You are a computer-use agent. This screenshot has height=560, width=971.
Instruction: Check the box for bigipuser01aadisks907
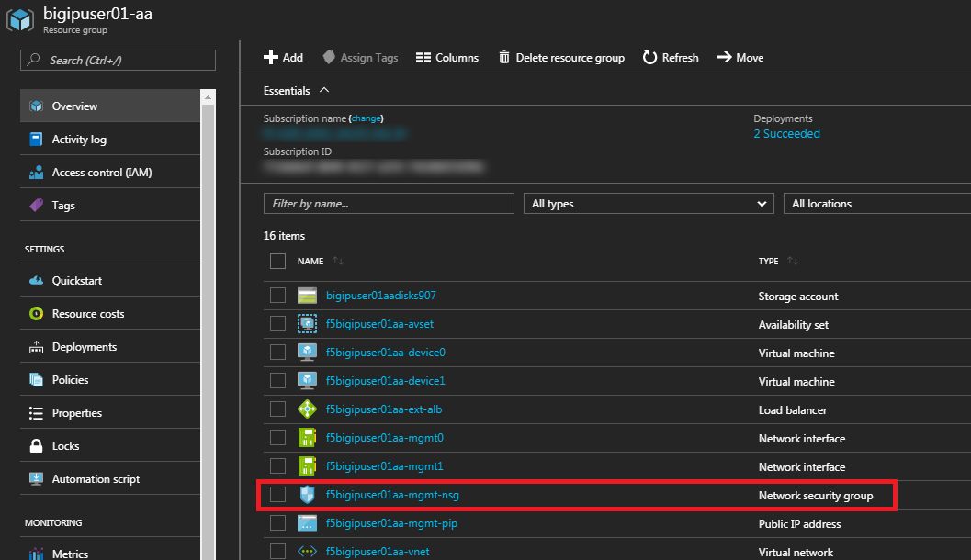[277, 296]
